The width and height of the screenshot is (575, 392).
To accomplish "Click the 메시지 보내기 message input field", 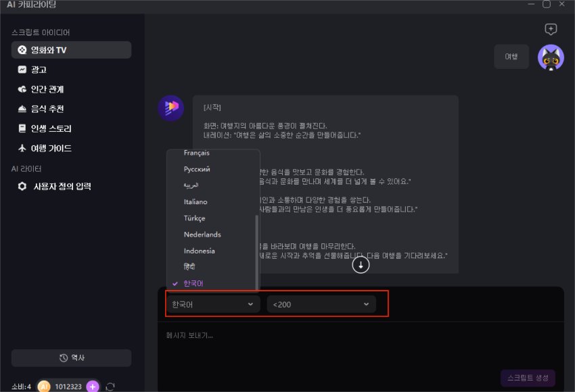I will [x=338, y=336].
